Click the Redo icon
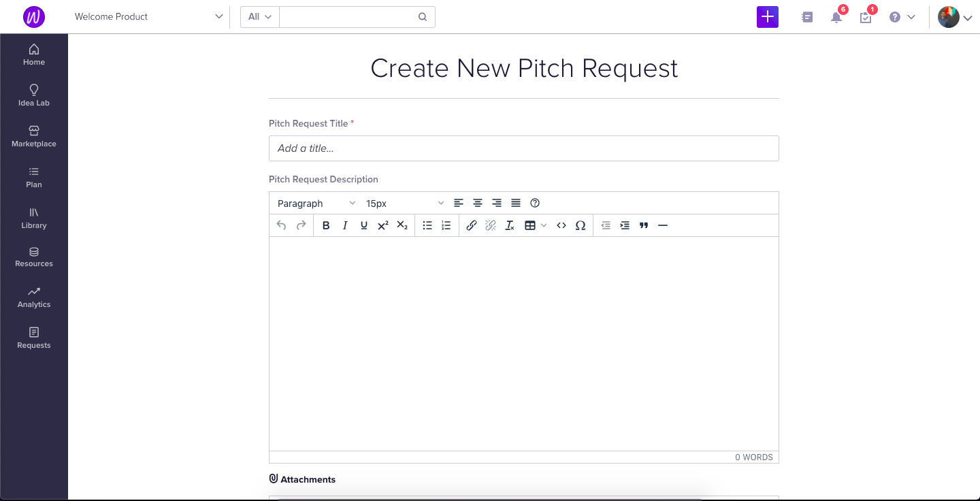Image resolution: width=980 pixels, height=501 pixels. pos(301,225)
